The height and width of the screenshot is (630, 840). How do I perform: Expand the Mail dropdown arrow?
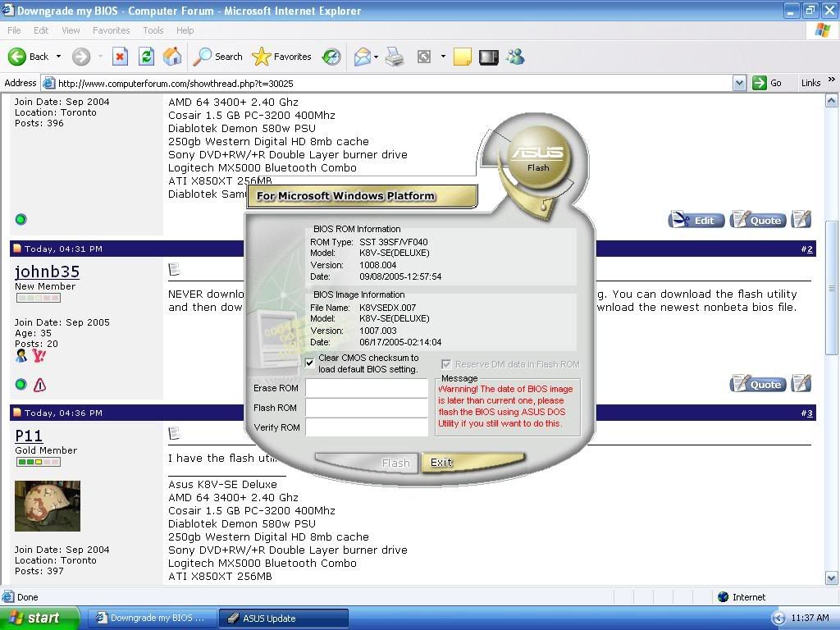click(376, 57)
